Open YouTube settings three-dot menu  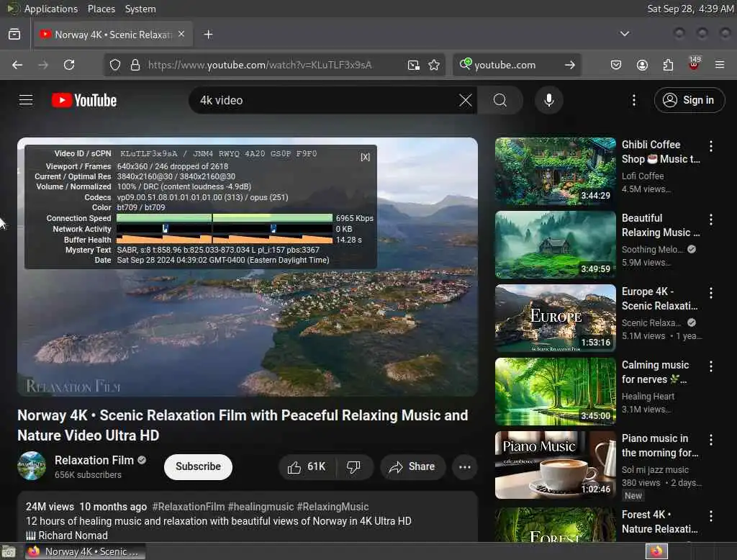tap(634, 100)
